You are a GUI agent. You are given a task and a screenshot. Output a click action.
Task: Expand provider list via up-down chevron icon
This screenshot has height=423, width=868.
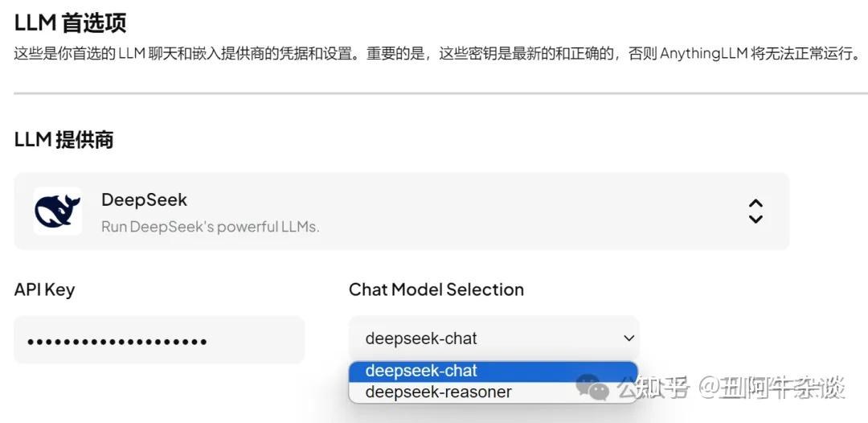(x=755, y=211)
